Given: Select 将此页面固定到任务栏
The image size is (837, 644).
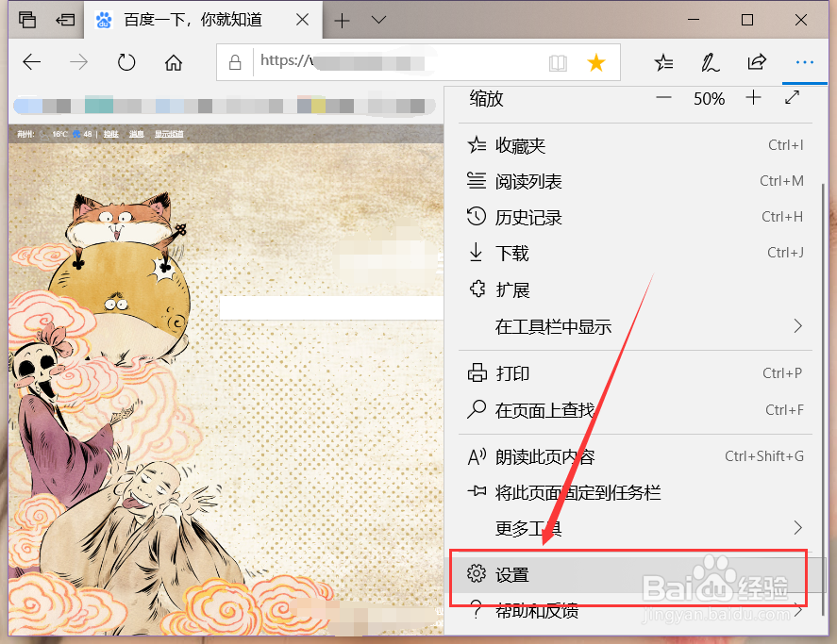Looking at the screenshot, I should [x=635, y=492].
